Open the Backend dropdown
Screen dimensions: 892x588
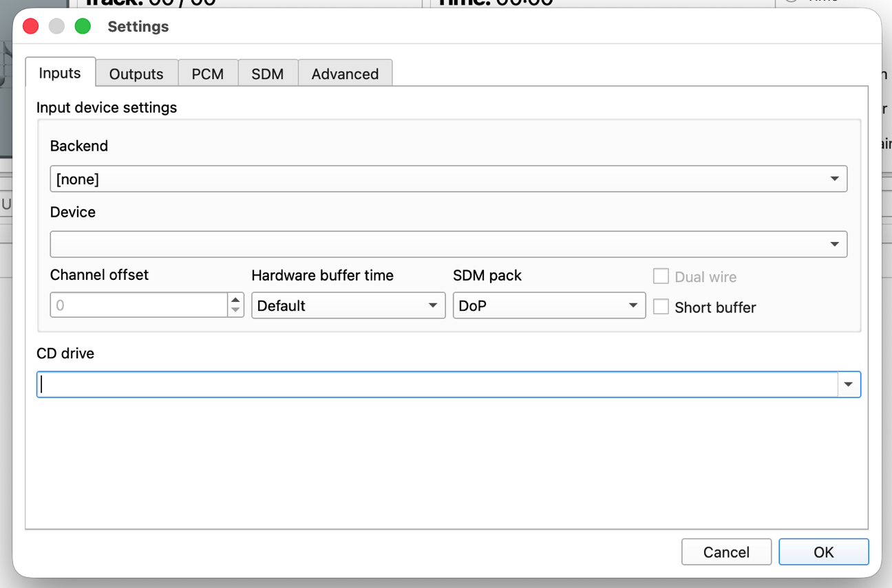pyautogui.click(x=448, y=179)
